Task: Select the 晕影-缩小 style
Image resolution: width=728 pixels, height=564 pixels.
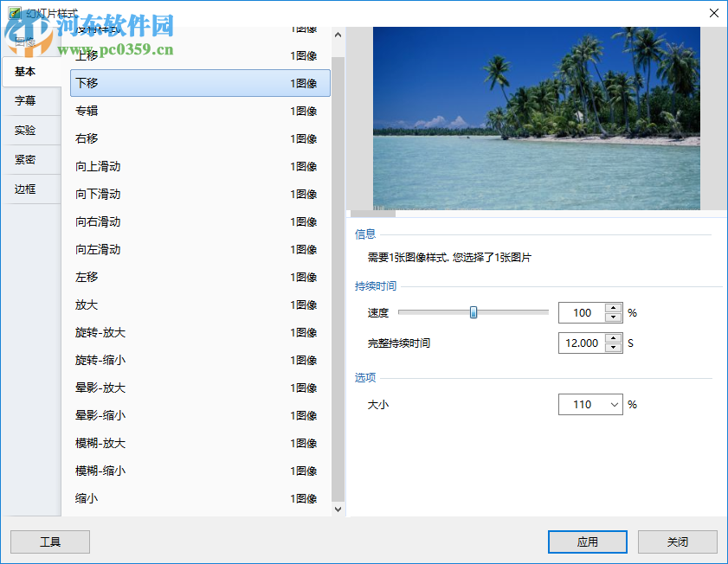Action: point(199,415)
